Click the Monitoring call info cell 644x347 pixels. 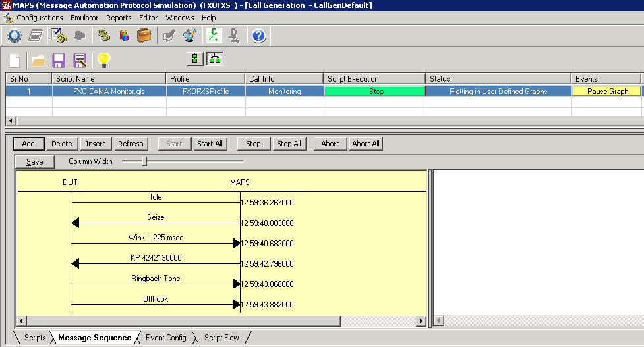click(285, 92)
